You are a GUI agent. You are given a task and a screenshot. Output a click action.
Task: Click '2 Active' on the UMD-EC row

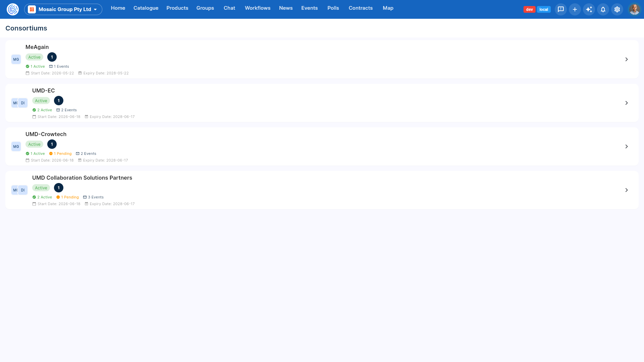coord(42,110)
